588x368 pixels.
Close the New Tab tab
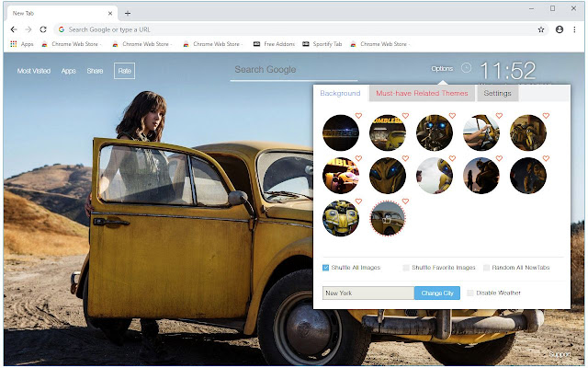110,13
